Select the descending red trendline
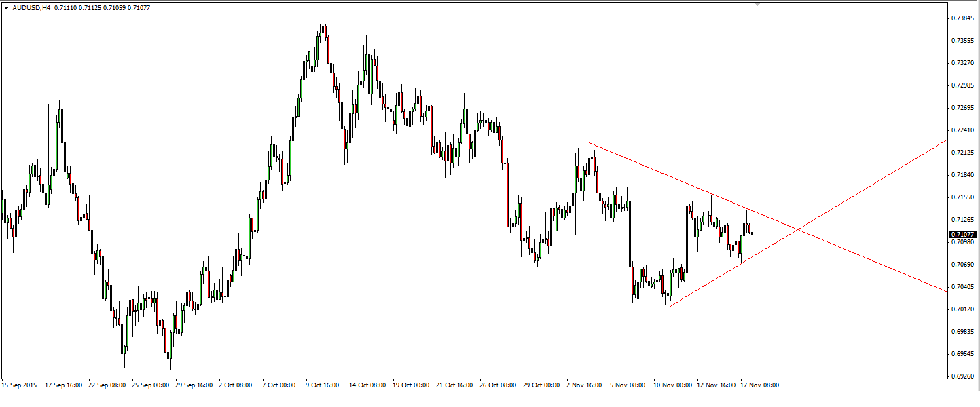 click(767, 217)
